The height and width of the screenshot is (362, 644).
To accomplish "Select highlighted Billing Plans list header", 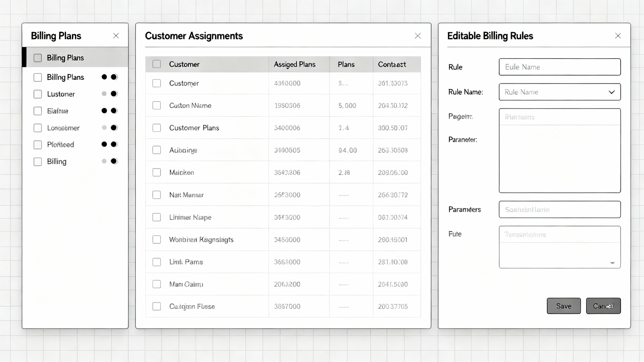I will coord(65,58).
